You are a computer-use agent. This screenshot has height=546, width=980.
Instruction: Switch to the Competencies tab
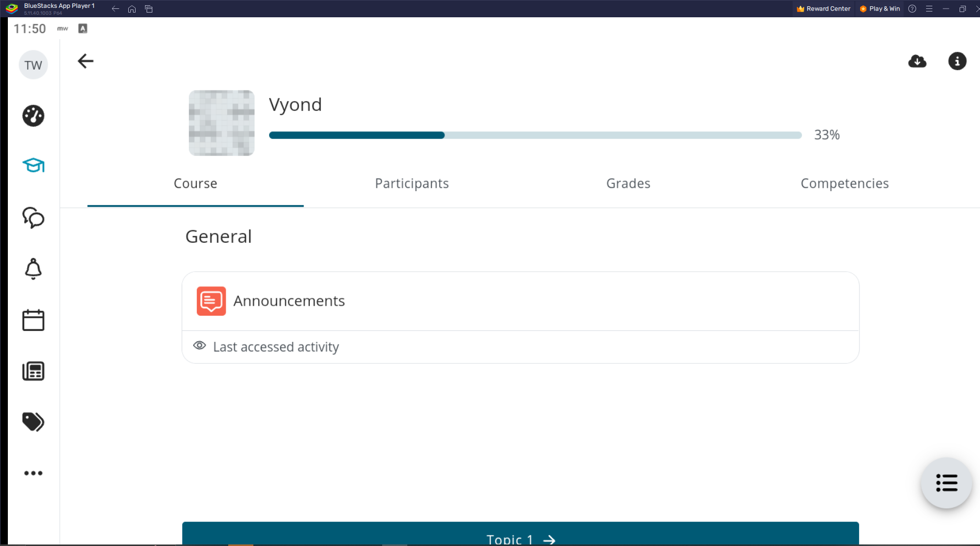pyautogui.click(x=844, y=184)
